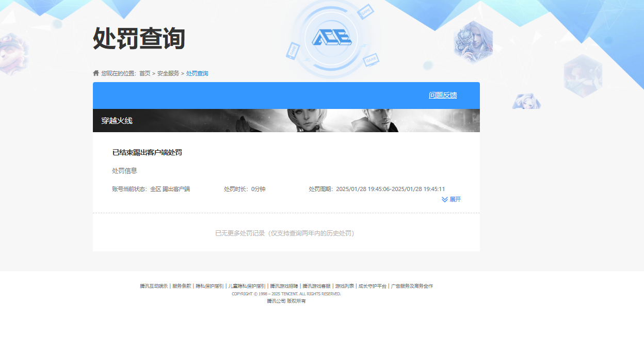Open 儿童隐私保护指引 footer link
The image size is (644, 364).
(247, 286)
